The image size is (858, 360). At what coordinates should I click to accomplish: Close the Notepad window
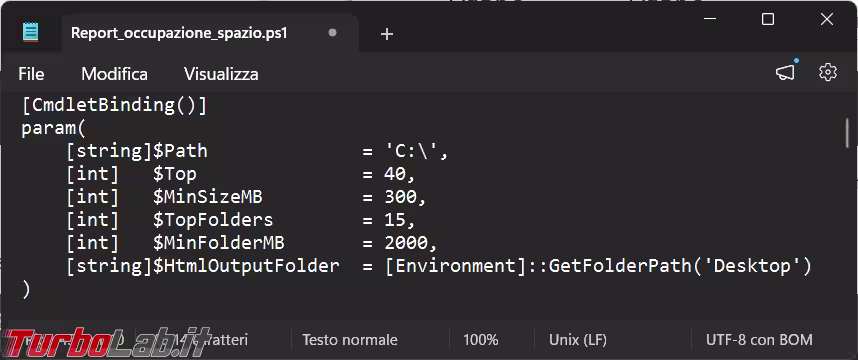coord(827,20)
